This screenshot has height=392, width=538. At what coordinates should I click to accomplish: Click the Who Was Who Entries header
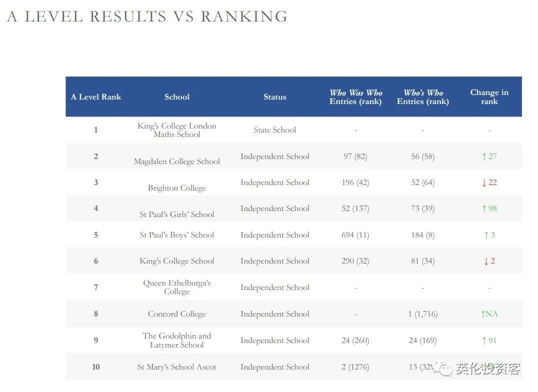coord(355,97)
